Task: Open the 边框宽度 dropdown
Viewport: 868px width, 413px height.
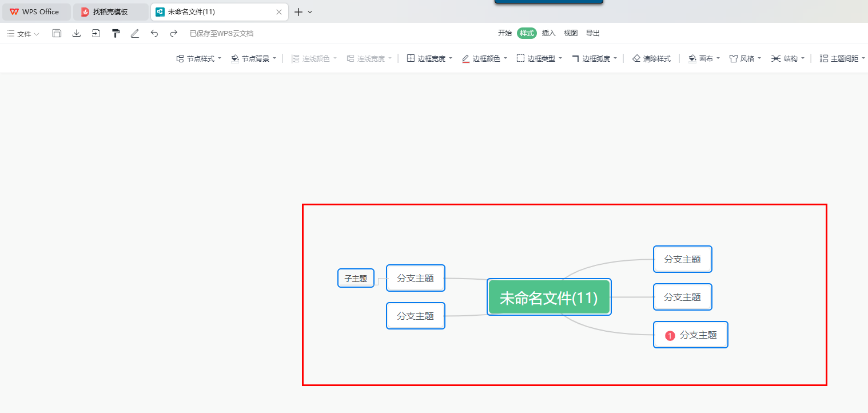Action: coord(429,58)
